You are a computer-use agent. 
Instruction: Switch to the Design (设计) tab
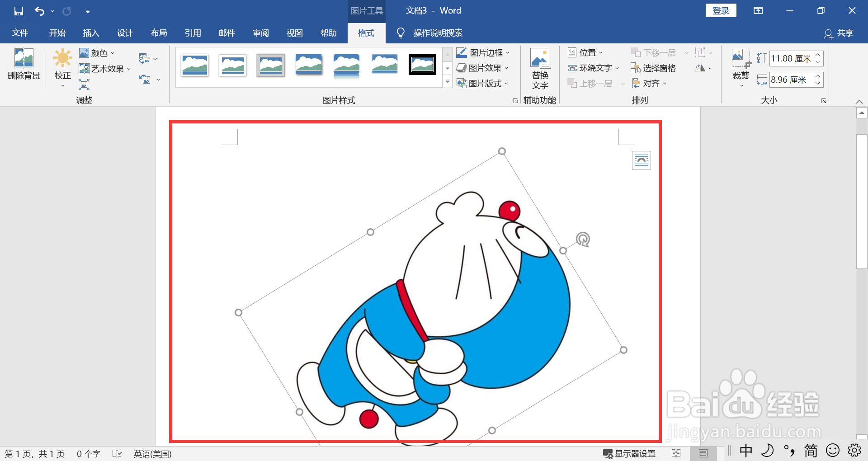(125, 33)
